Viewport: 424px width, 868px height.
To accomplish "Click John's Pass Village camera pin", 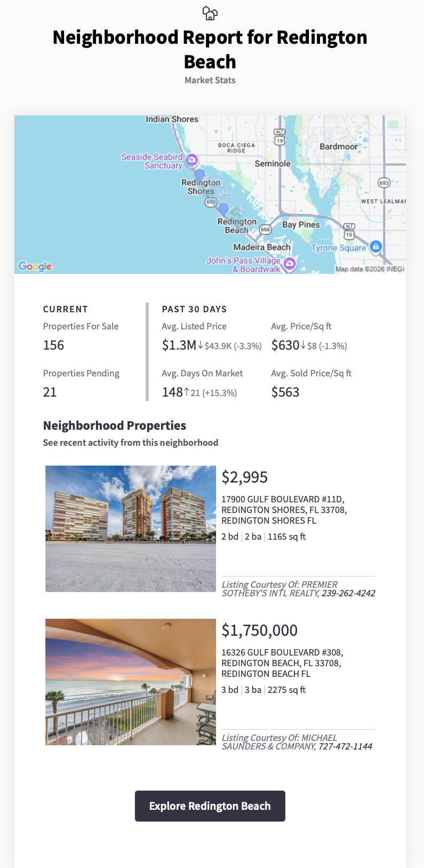I will (x=289, y=263).
